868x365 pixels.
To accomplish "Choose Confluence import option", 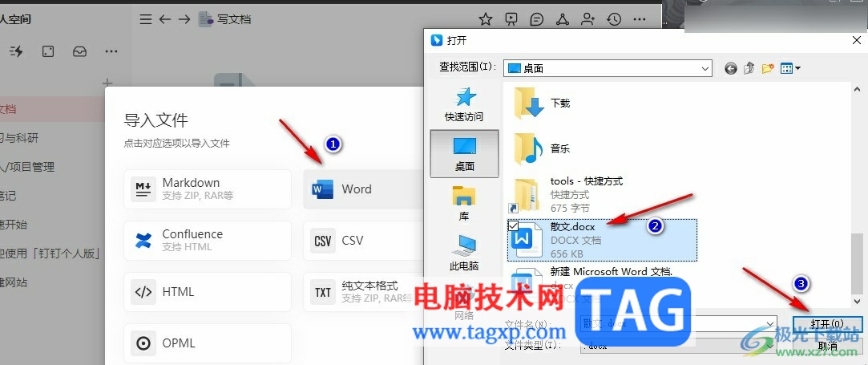I will (208, 241).
